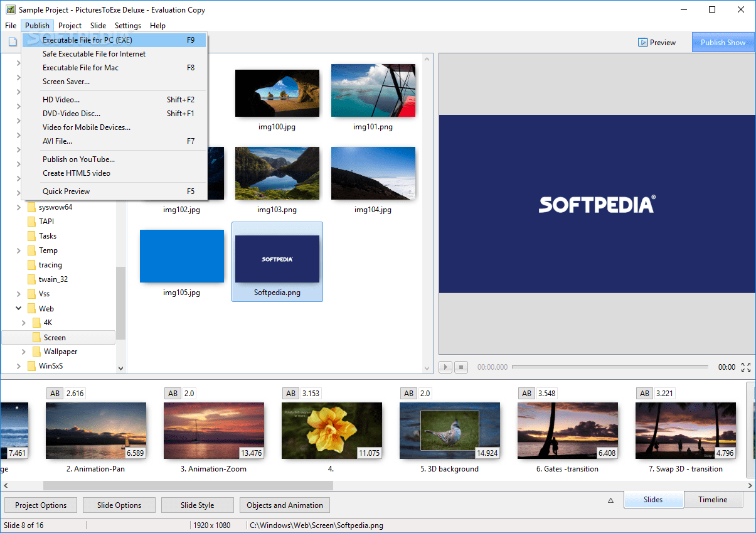The height and width of the screenshot is (533, 756).
Task: Click the triangle expand slide list icon
Action: (610, 500)
